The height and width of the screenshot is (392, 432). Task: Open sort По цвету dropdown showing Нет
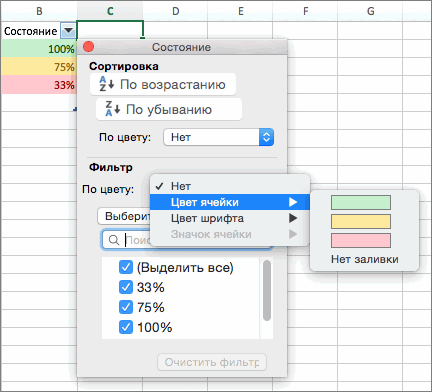(219, 137)
